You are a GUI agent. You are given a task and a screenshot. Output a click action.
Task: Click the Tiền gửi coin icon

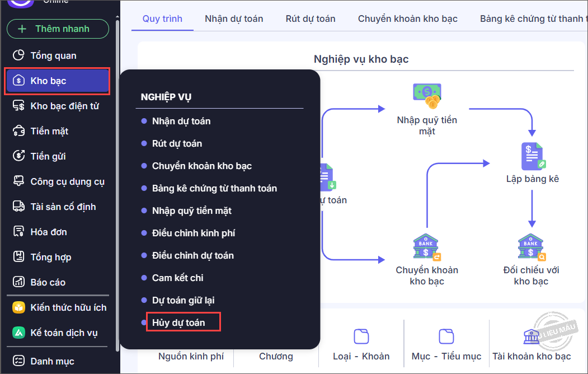pyautogui.click(x=18, y=156)
